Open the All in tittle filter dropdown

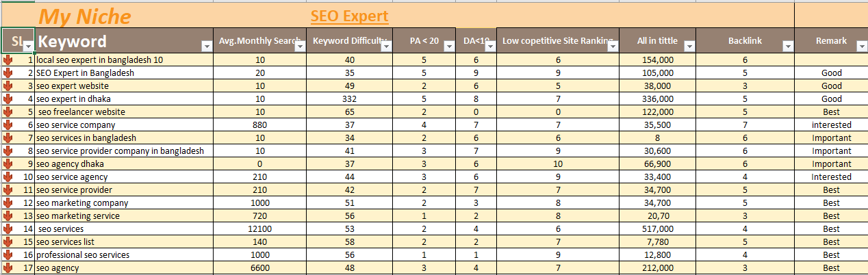689,46
